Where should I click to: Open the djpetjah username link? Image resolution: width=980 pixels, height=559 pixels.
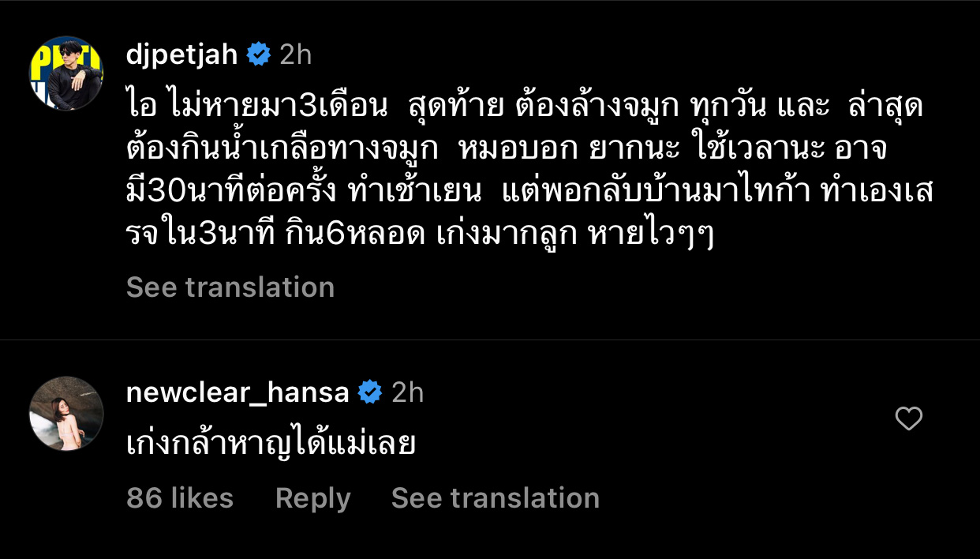pos(181,54)
